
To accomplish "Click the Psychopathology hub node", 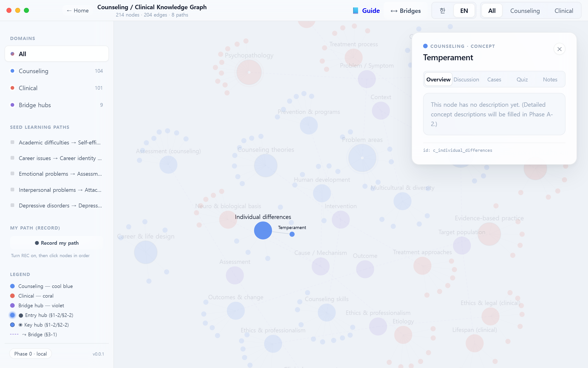I will (249, 72).
